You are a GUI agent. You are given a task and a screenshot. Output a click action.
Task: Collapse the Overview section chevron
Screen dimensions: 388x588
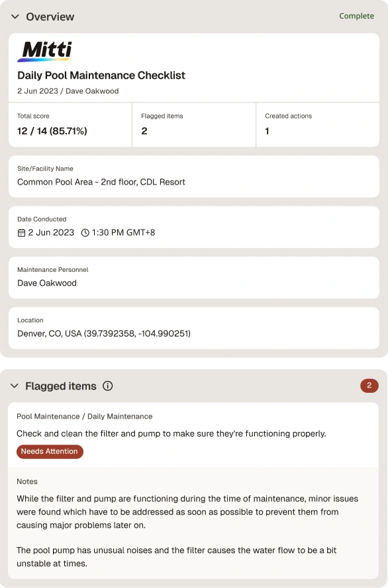(x=15, y=17)
